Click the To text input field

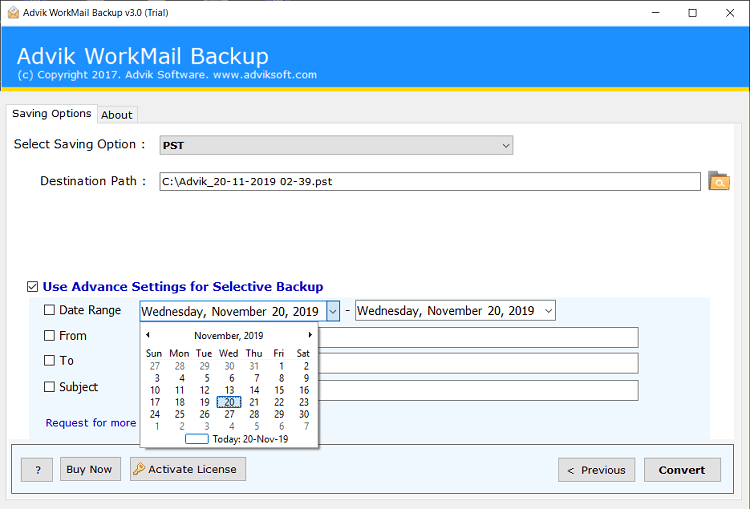coord(478,363)
